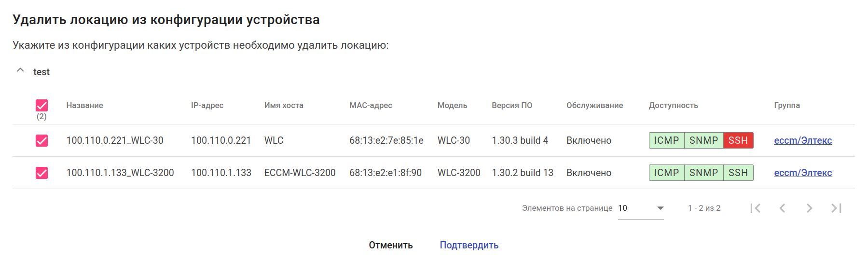Image resolution: width=868 pixels, height=260 pixels.
Task: Sort by Название column header
Action: coord(85,105)
